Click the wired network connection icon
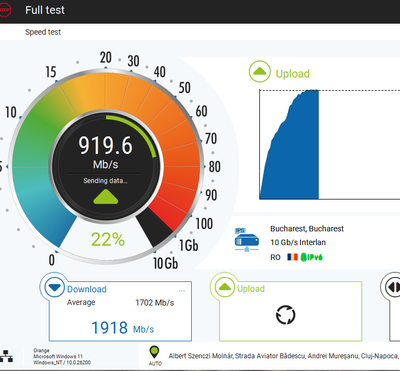The image size is (400, 371). [x=6, y=356]
